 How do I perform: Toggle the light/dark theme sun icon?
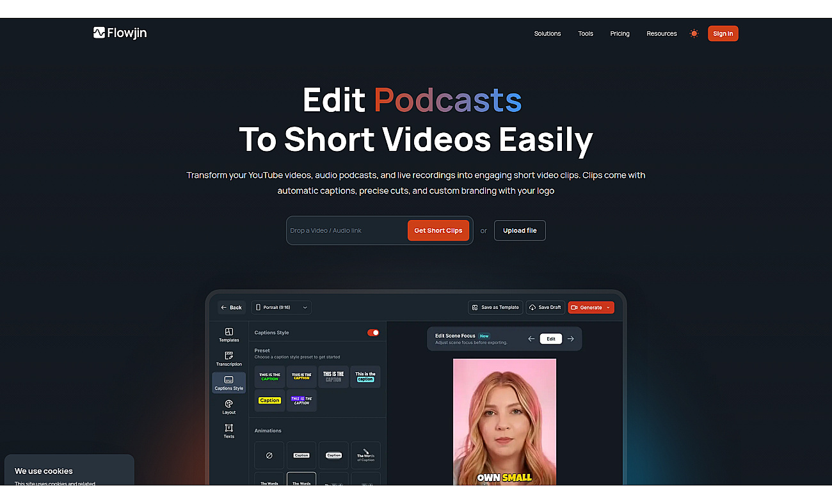[x=694, y=33]
